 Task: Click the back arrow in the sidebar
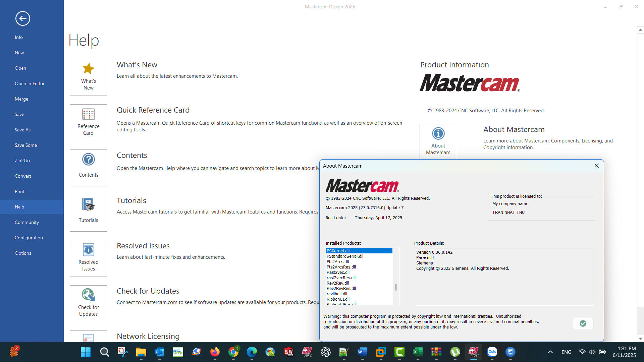point(22,18)
